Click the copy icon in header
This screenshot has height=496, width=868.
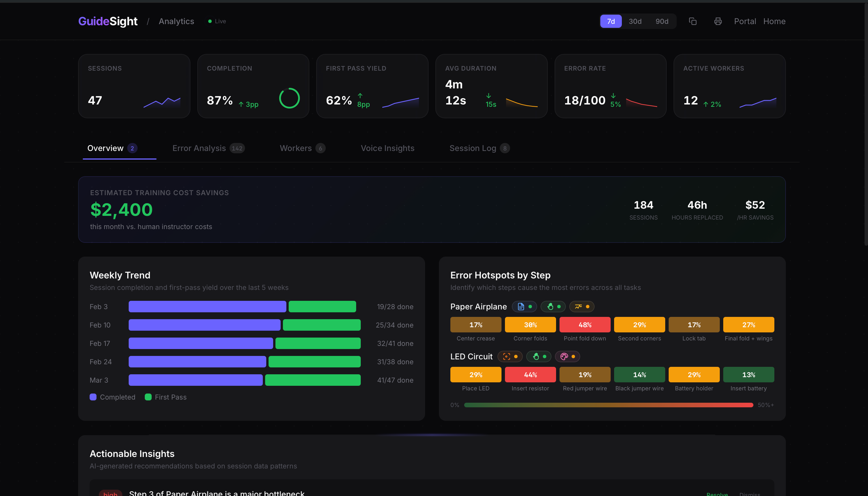point(693,22)
